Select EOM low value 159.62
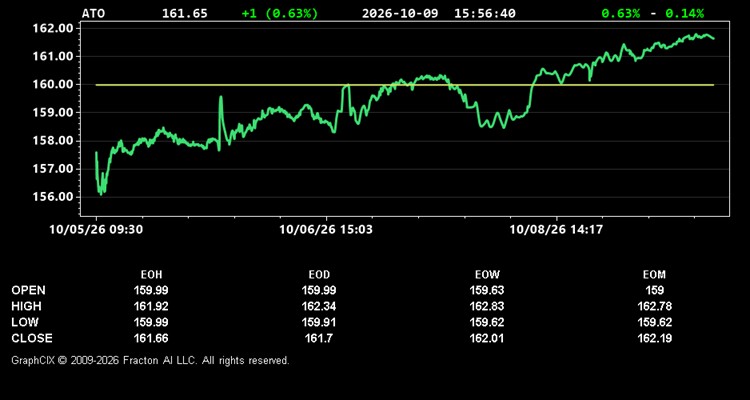This screenshot has height=400, width=750. [654, 322]
